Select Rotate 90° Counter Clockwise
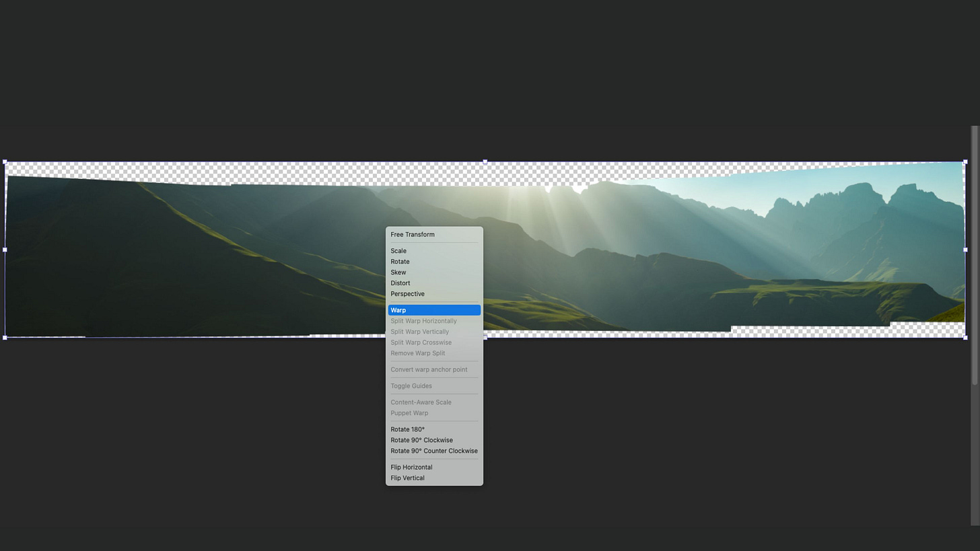The image size is (980, 551). tap(434, 451)
